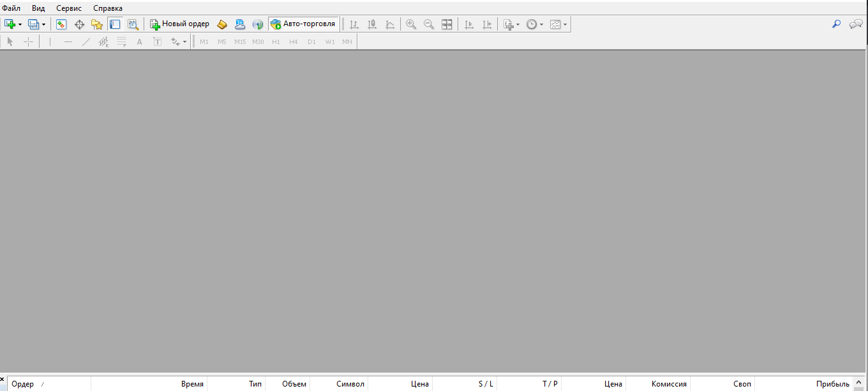Show the Market Watch window
This screenshot has height=391, width=868.
(61, 24)
